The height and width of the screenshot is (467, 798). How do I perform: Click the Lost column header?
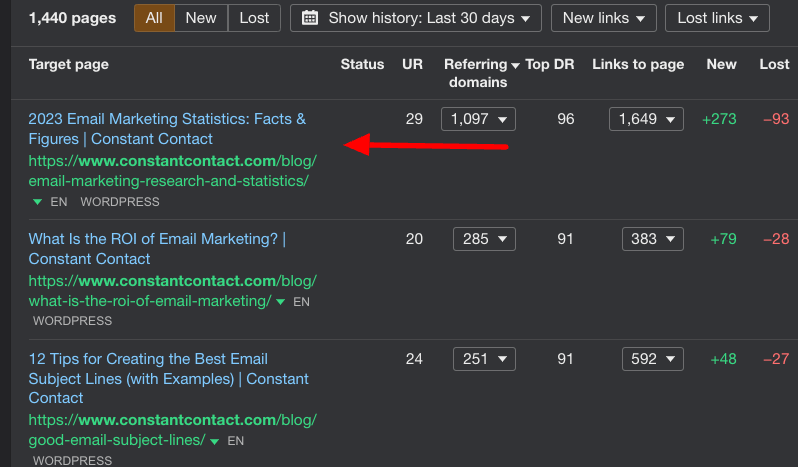point(775,64)
